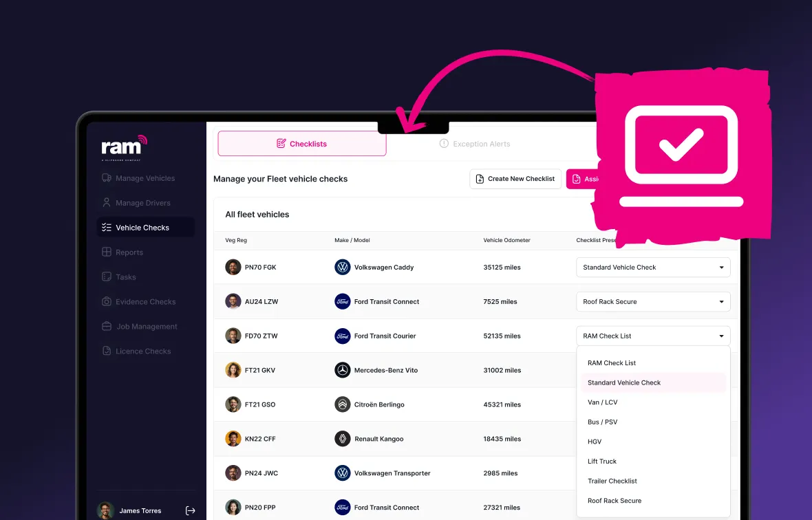Screen dimensions: 812x520
Task: Open Licence Checks in sidebar
Action: point(137,351)
